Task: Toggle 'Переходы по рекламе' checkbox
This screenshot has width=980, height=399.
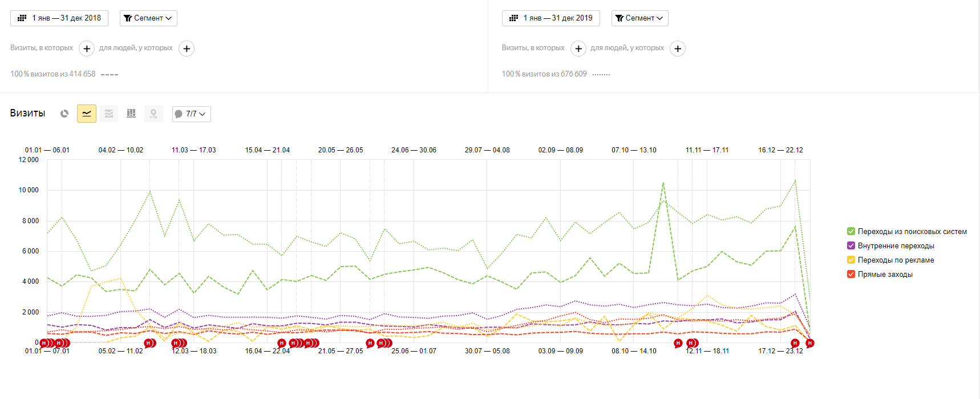Action: point(851,260)
